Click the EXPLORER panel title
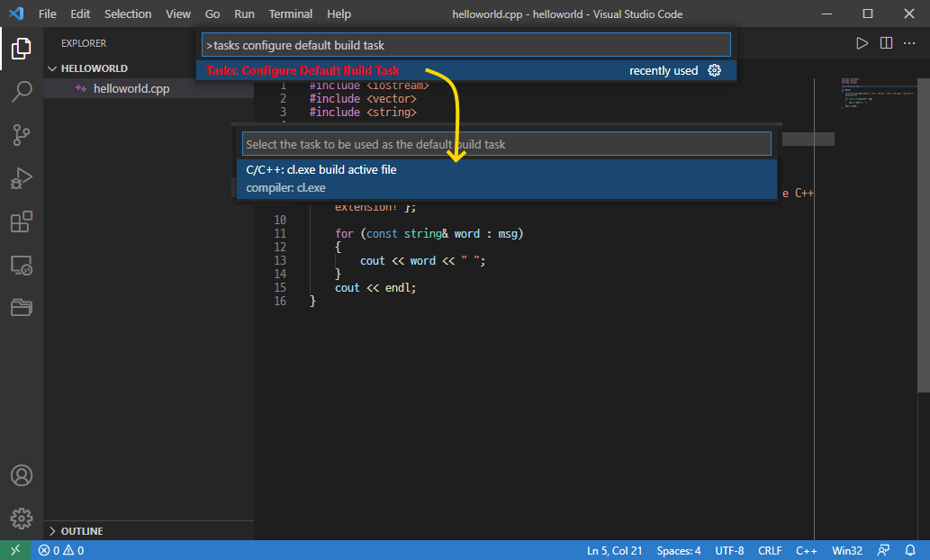This screenshot has height=560, width=930. (x=84, y=43)
